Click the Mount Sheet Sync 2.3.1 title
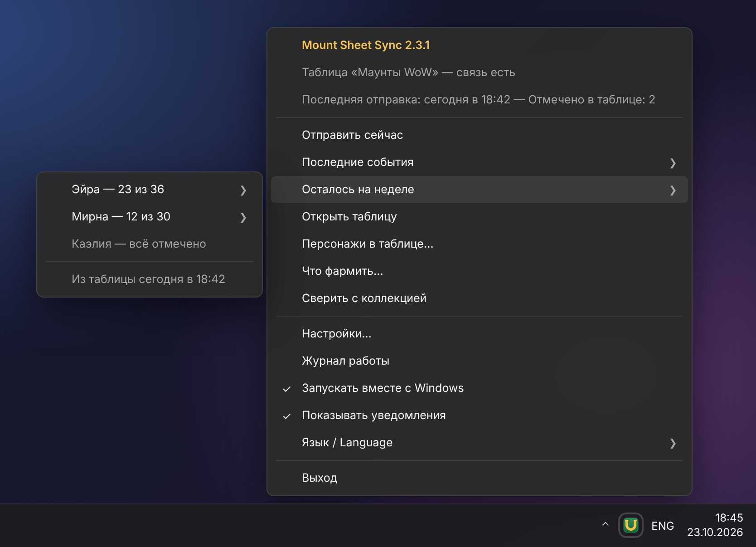This screenshot has width=756, height=547. (366, 45)
